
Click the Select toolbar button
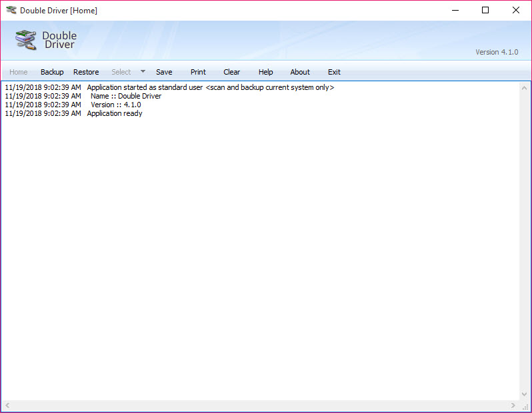tap(121, 72)
